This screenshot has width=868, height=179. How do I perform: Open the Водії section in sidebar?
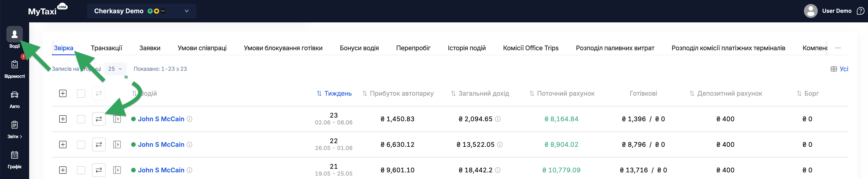(15, 37)
